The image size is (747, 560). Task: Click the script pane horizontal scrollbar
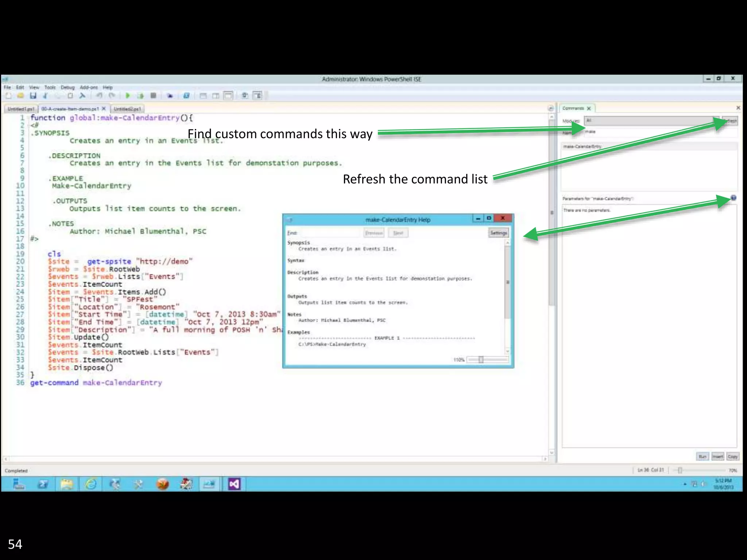tap(275, 459)
